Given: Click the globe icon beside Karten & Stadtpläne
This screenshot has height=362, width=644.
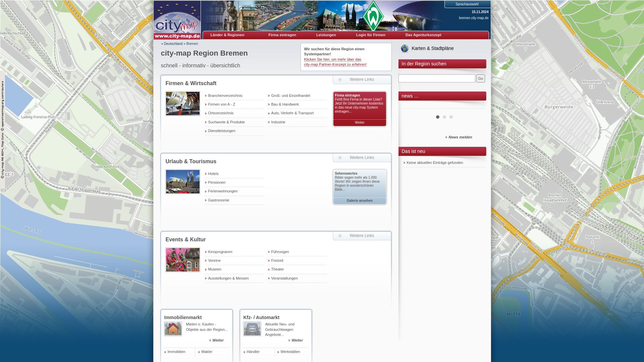Looking at the screenshot, I should point(405,49).
